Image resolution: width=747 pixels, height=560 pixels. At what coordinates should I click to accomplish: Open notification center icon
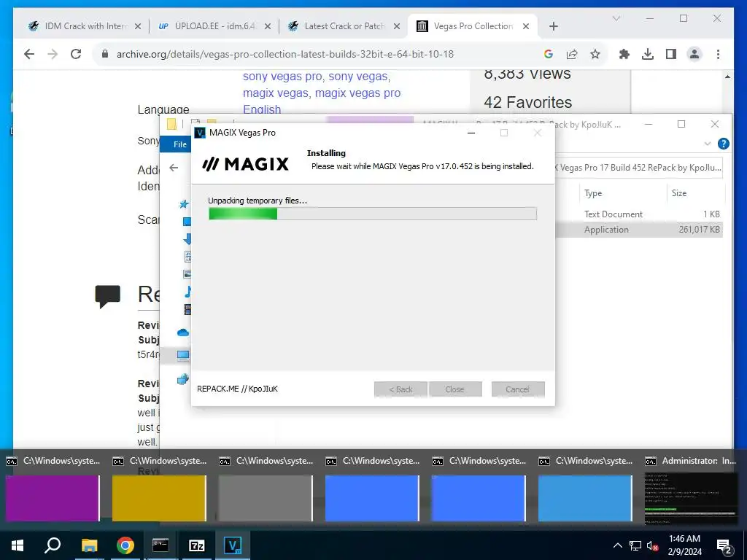[724, 547]
